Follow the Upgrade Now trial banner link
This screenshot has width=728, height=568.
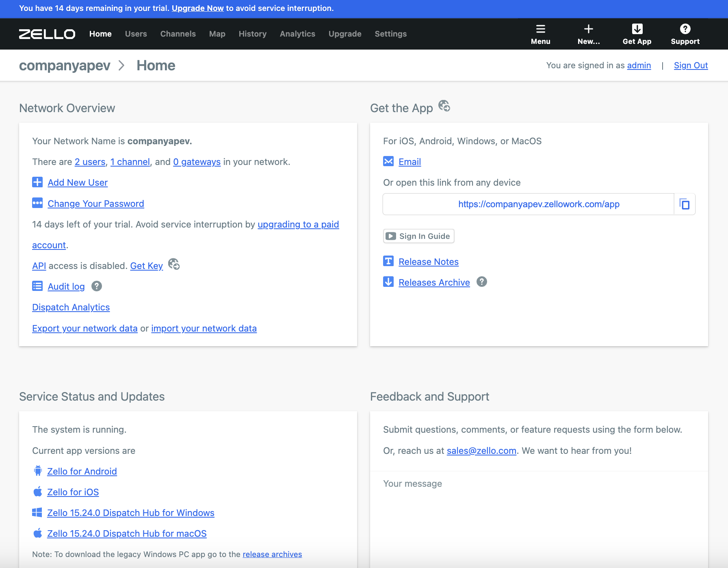point(197,8)
